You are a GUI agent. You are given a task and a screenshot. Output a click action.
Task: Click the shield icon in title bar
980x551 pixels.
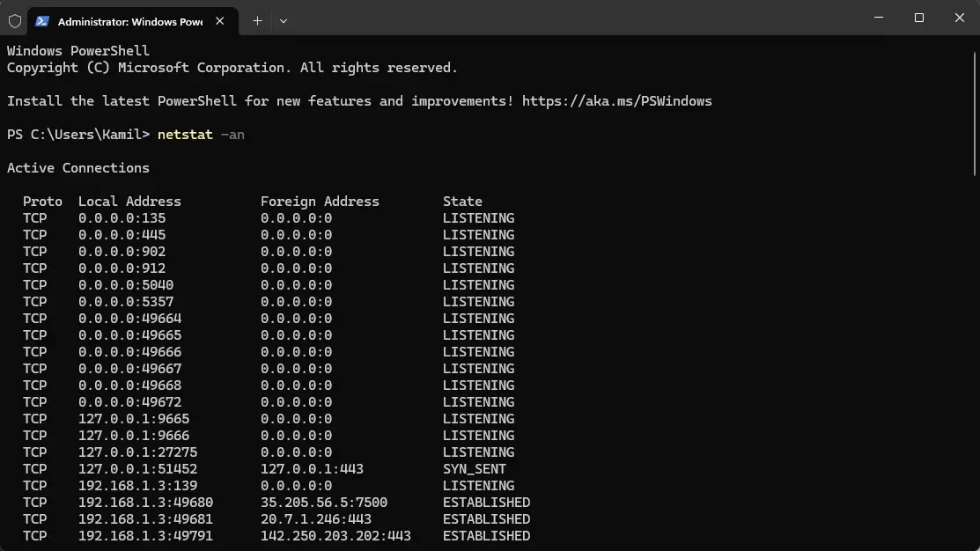[x=15, y=21]
